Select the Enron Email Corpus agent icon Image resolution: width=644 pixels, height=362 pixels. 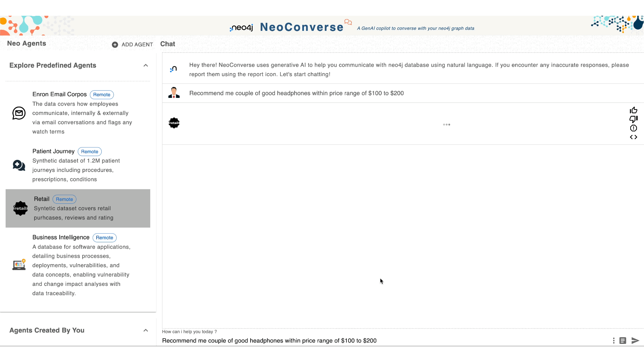[x=19, y=113]
